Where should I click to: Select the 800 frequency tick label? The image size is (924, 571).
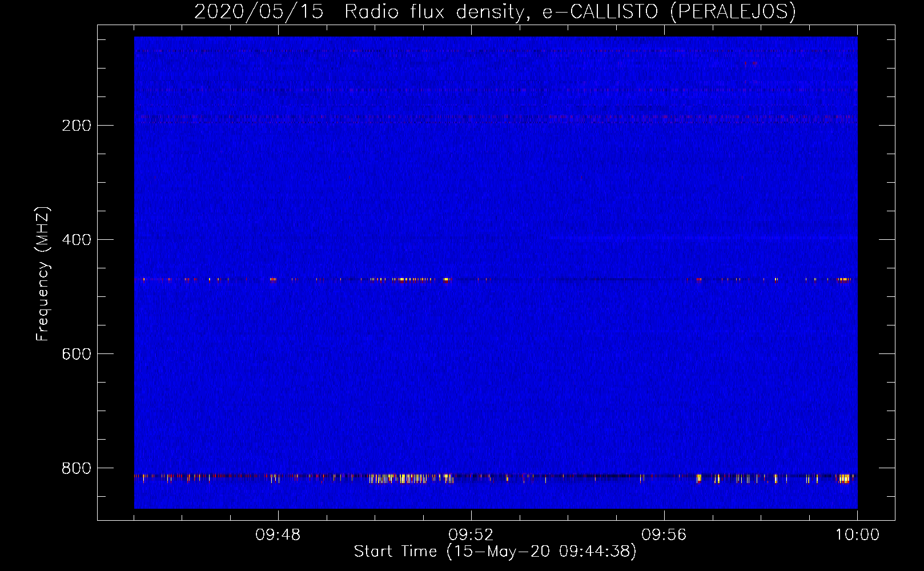tap(77, 468)
